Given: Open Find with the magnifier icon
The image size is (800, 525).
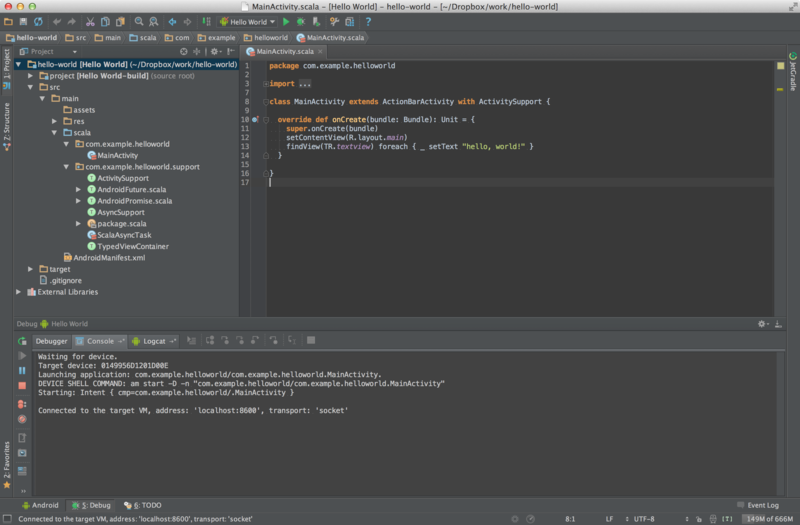Looking at the screenshot, I should click(x=139, y=22).
